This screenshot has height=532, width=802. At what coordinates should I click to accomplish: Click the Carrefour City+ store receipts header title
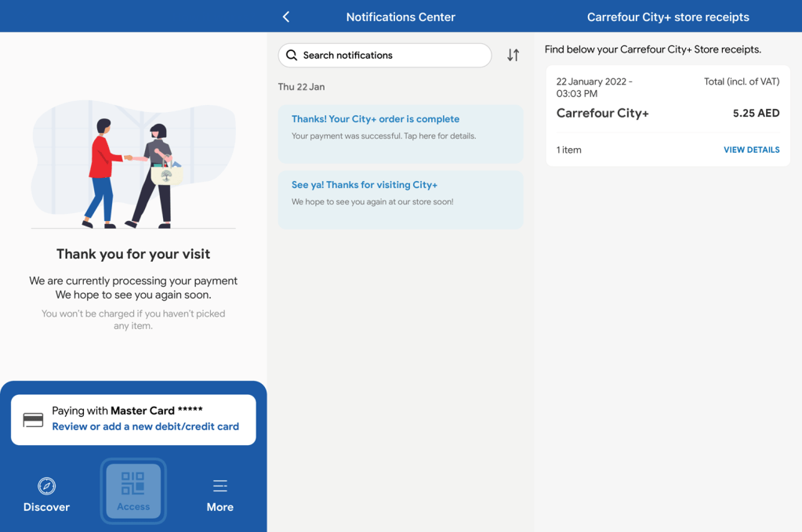coord(668,16)
